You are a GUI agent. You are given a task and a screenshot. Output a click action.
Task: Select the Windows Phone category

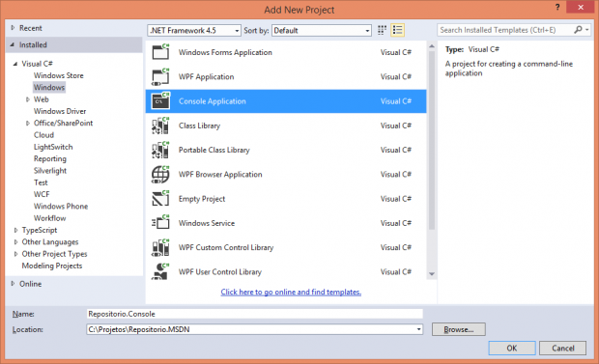pos(60,207)
